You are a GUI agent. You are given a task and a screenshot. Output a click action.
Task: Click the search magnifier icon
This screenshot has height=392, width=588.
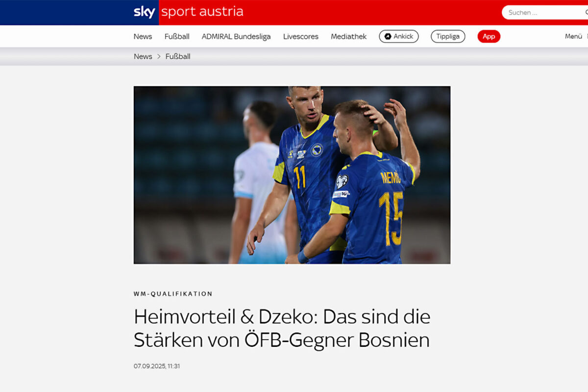pos(586,13)
